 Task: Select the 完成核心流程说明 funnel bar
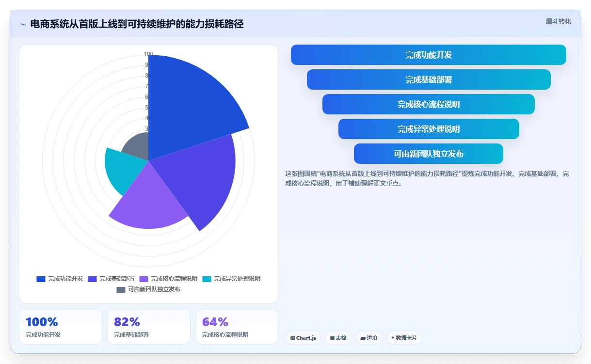tap(429, 104)
